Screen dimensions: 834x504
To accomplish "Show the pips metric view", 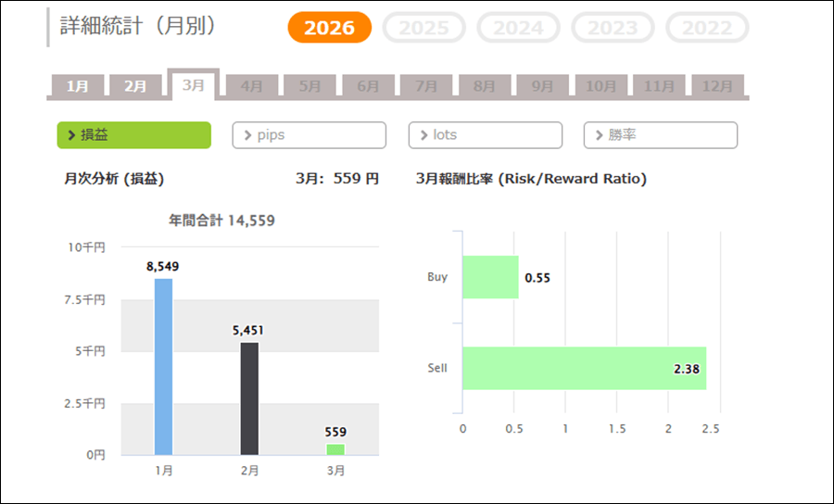I will (309, 135).
